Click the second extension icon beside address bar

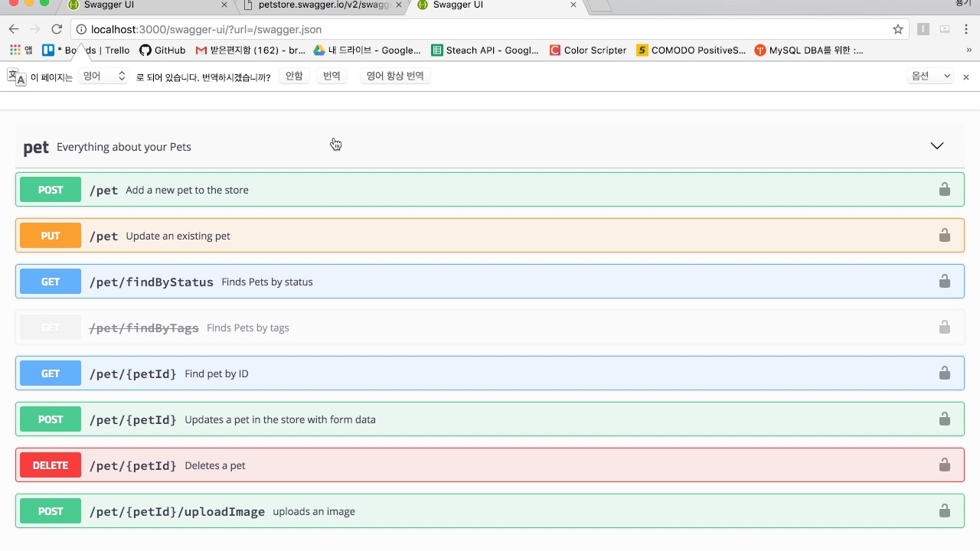[x=945, y=29]
